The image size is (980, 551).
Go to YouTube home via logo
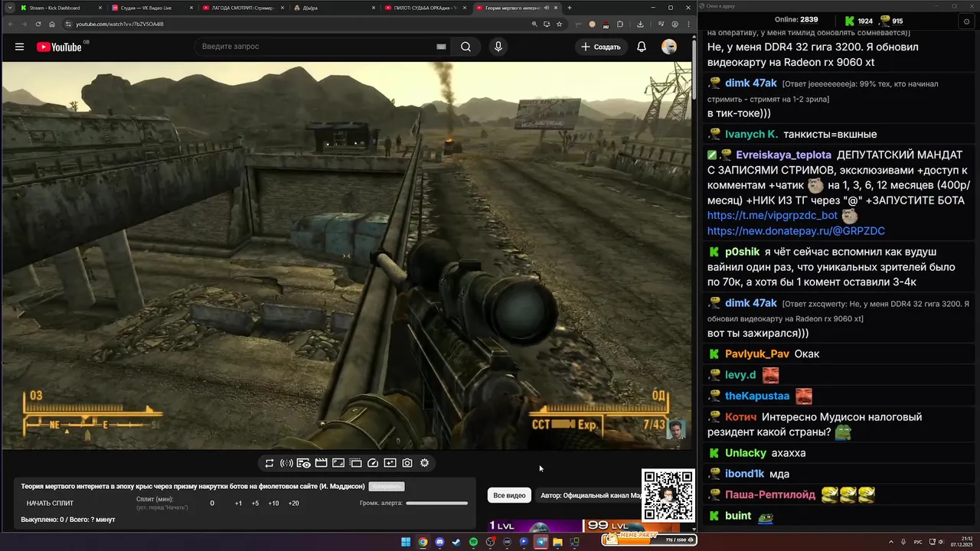(59, 47)
